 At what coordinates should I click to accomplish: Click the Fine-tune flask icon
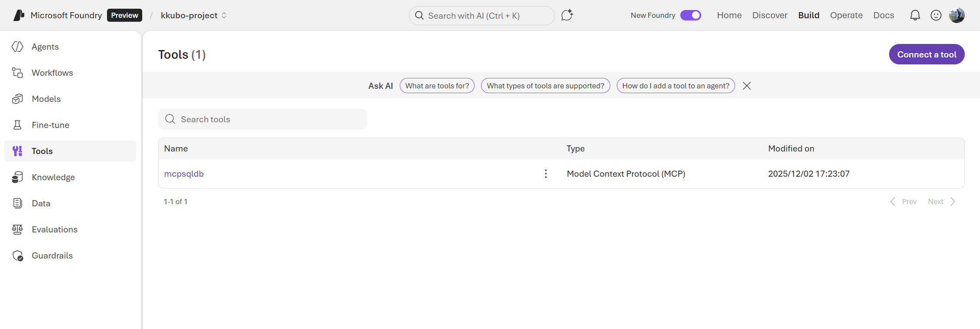(x=17, y=125)
